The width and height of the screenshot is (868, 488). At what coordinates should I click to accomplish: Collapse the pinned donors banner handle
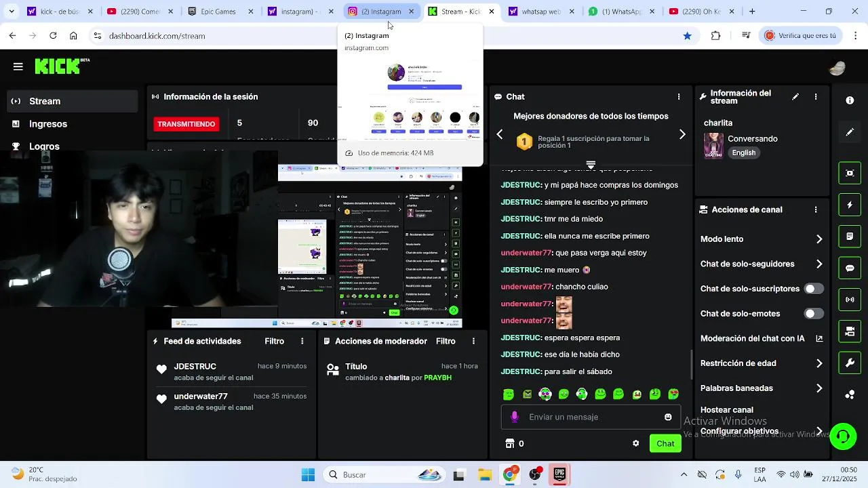coord(591,165)
